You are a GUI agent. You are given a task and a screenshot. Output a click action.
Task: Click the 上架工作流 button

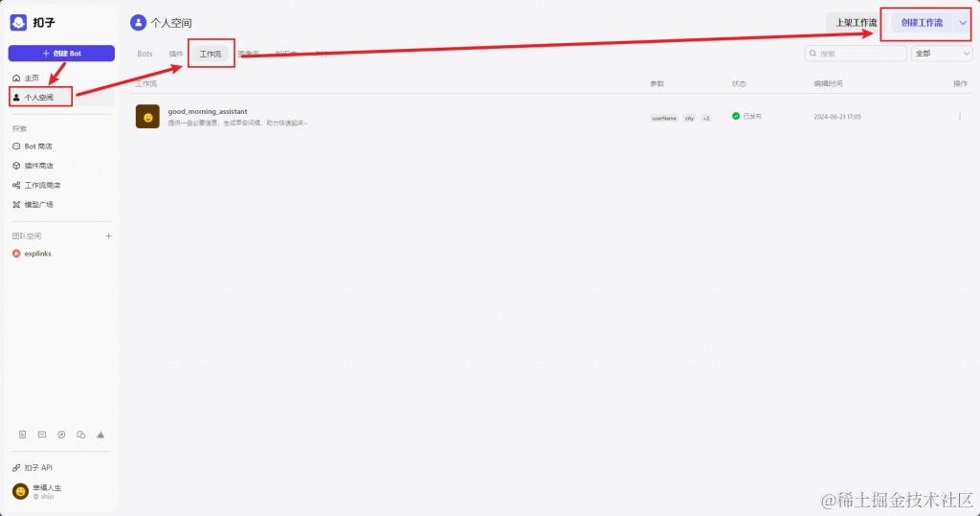[x=856, y=23]
